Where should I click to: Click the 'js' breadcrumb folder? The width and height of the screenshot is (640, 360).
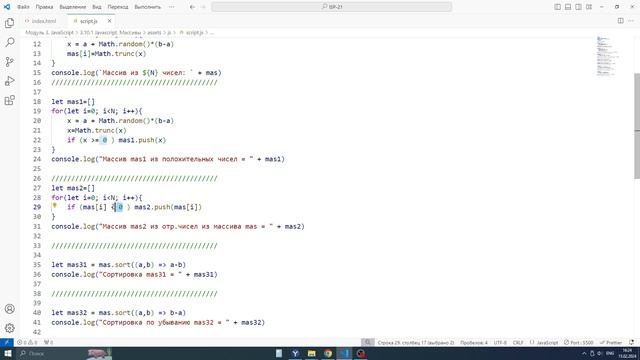[x=169, y=32]
